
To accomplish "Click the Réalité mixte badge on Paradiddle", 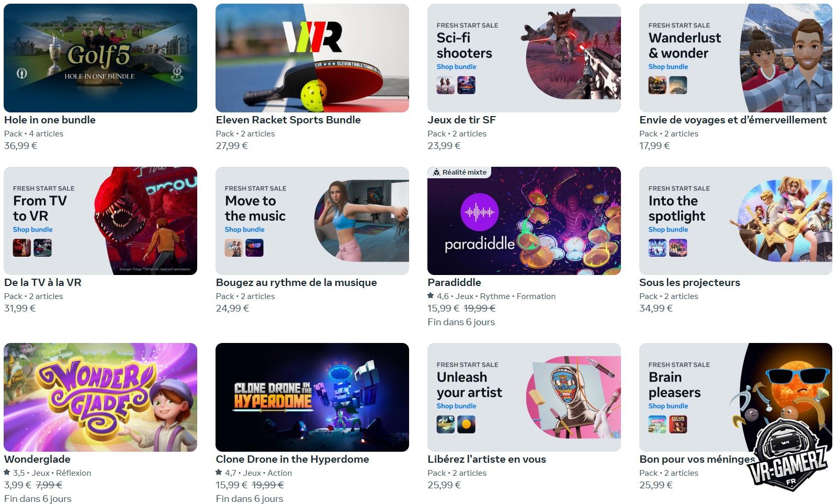I will pos(459,172).
